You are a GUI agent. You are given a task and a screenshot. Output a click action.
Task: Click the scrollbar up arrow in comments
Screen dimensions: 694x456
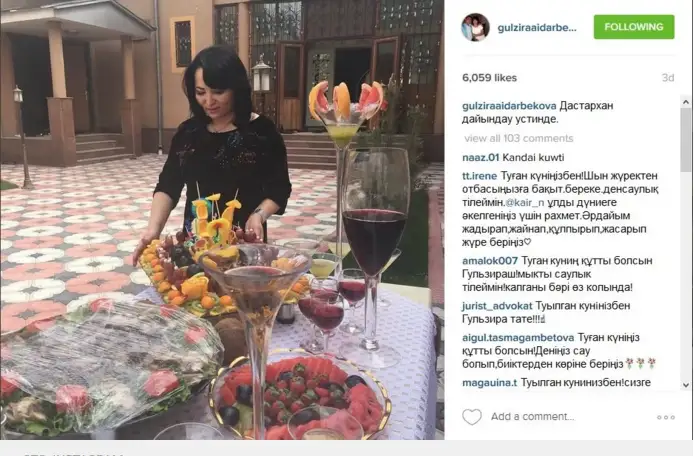click(686, 102)
